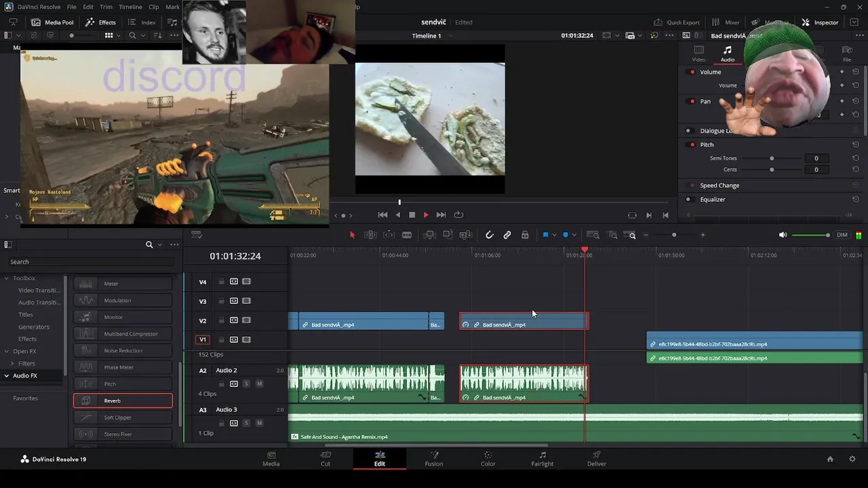Image resolution: width=868 pixels, height=488 pixels.
Task: Switch to the Deliver page
Action: click(x=596, y=459)
